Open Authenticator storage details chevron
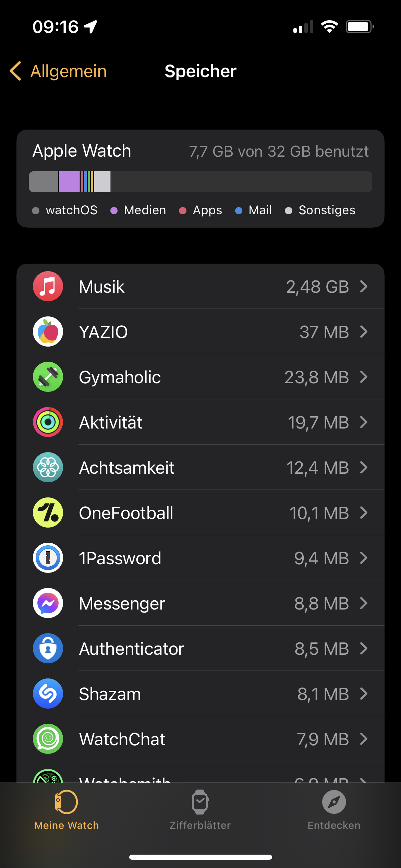 [x=364, y=648]
